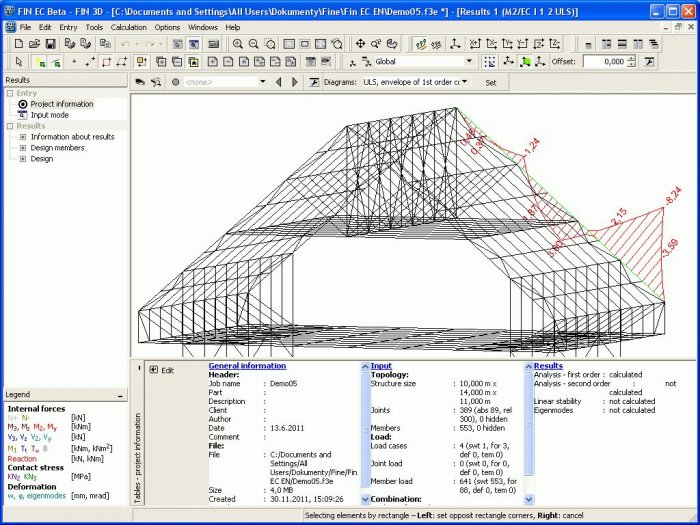The image size is (700, 525).
Task: Click the pan view four-arrow icon
Action: pyautogui.click(x=360, y=44)
